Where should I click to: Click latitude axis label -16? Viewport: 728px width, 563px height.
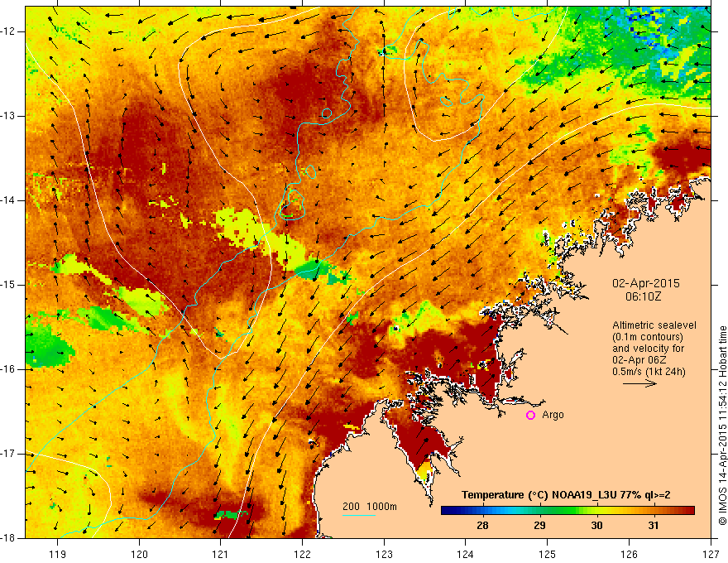pos(8,369)
